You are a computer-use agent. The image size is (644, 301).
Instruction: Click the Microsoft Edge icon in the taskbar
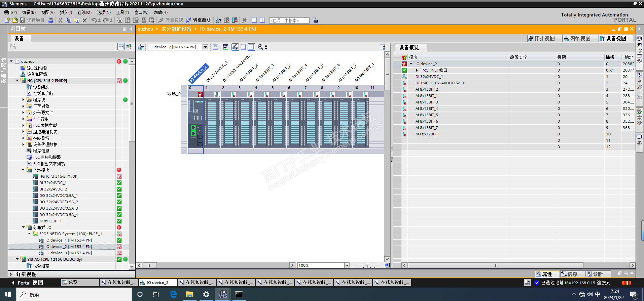173,294
